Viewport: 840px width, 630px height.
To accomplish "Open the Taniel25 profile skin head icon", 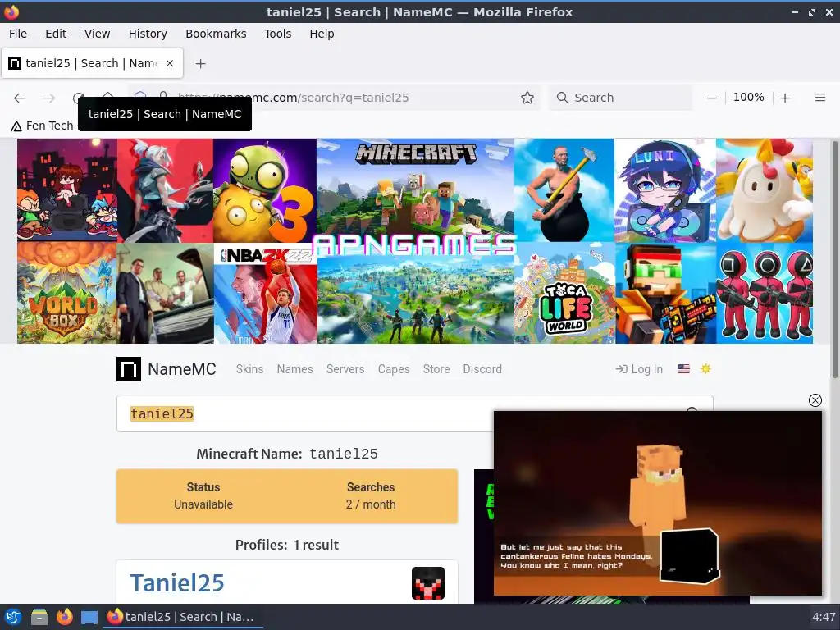I will point(427,583).
